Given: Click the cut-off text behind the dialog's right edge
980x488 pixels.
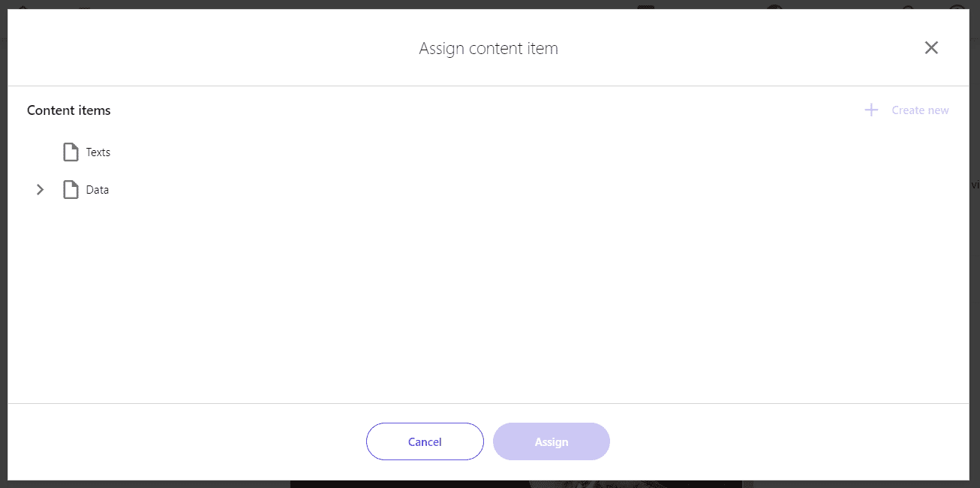Looking at the screenshot, I should [975, 185].
